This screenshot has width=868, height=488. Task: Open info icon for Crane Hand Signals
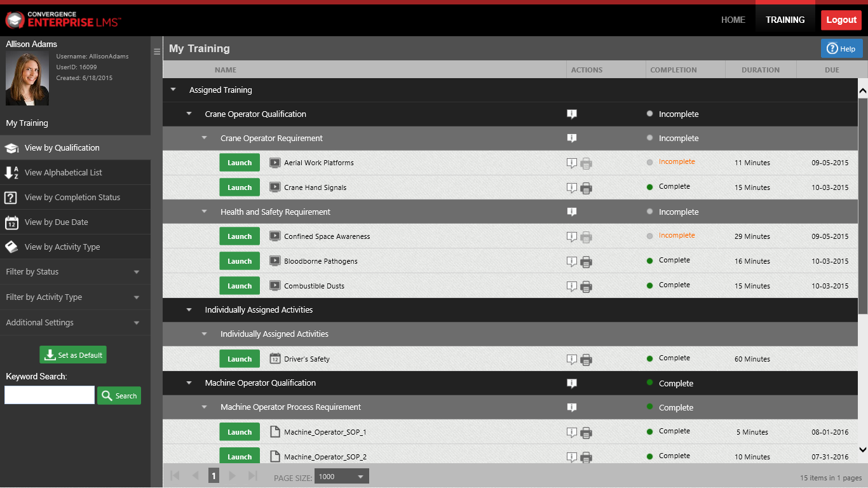pyautogui.click(x=572, y=188)
